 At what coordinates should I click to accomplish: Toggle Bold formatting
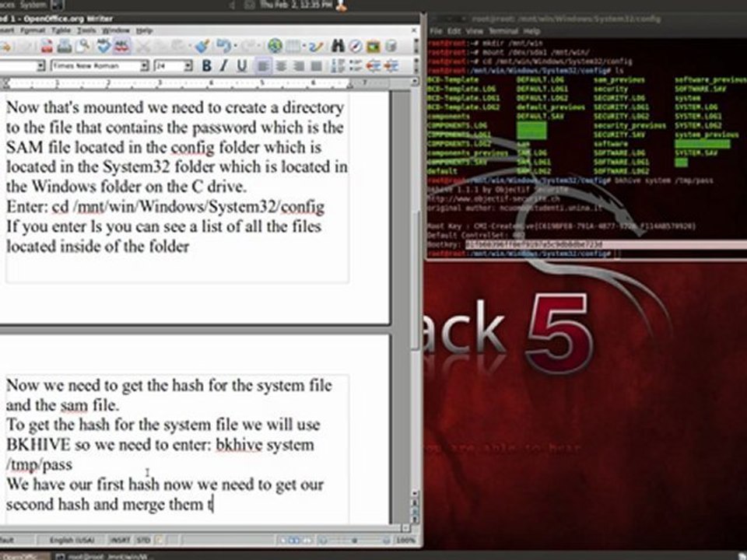[x=206, y=65]
